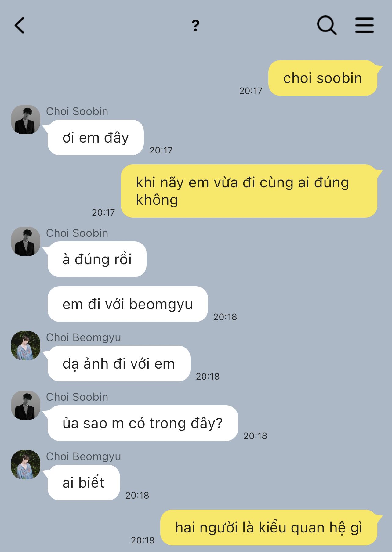Select the 'ai biết' message bubble
Screen dimensions: 392x552
84,483
